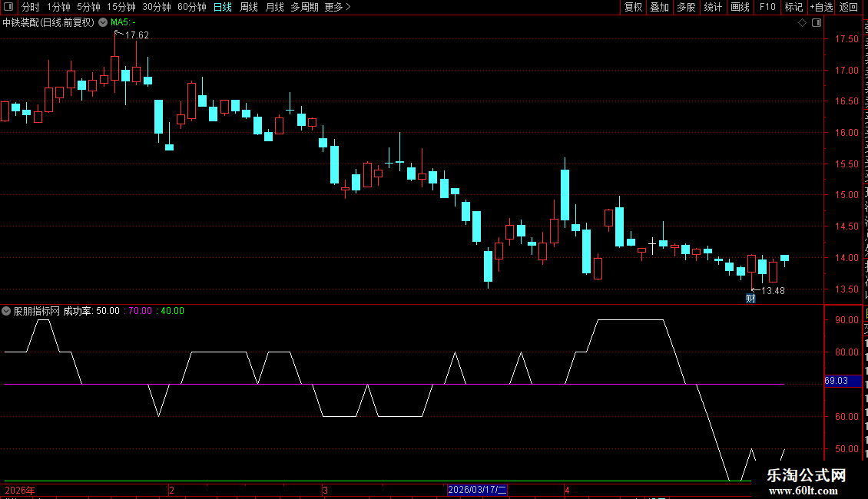Click the 90.00 indicator axis label
Viewport: 868px width, 499px height.
(846, 320)
